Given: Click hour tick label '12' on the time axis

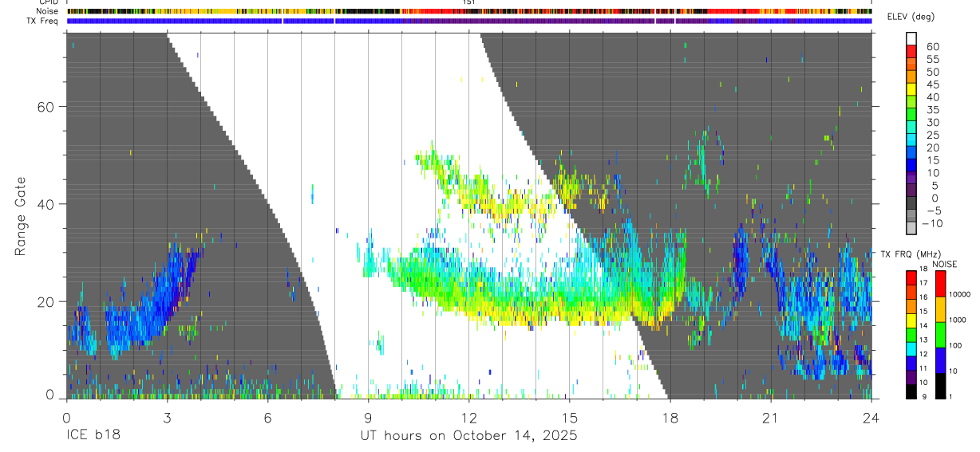Looking at the screenshot, I should [x=468, y=417].
